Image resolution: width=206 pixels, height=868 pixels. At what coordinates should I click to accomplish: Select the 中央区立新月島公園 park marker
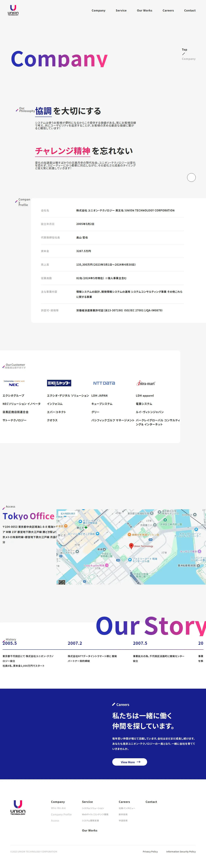coord(165,520)
